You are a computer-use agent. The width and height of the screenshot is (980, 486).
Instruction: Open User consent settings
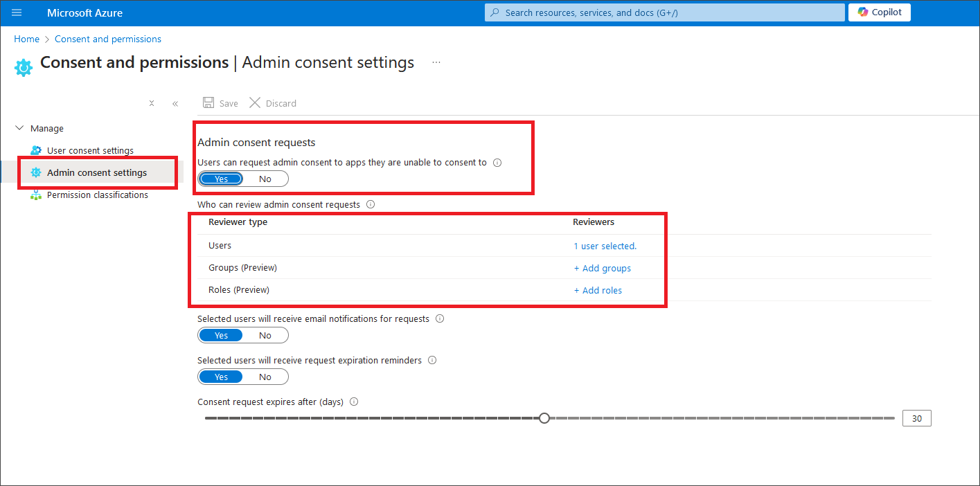pyautogui.click(x=90, y=151)
